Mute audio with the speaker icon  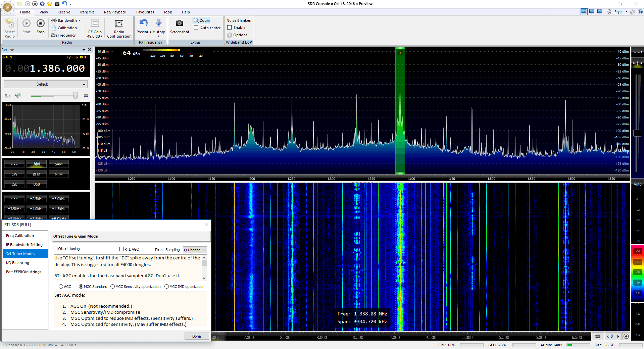pyautogui.click(x=18, y=96)
